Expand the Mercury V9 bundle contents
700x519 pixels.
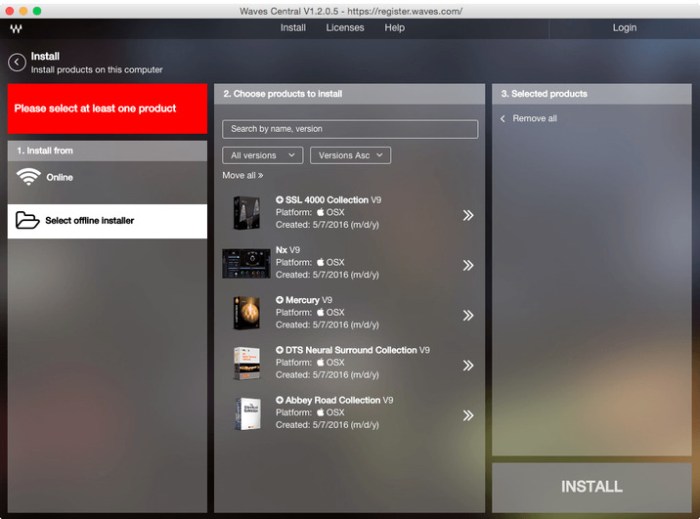click(279, 300)
